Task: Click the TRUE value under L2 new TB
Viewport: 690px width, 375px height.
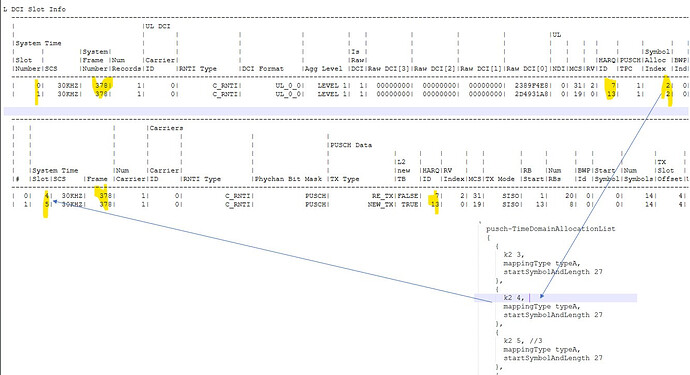Action: click(410, 205)
